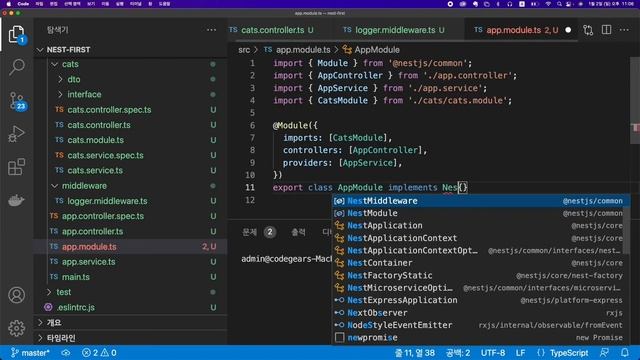Open the Explorer view in activity bar
Image resolution: width=640 pixels, height=360 pixels.
point(16,34)
